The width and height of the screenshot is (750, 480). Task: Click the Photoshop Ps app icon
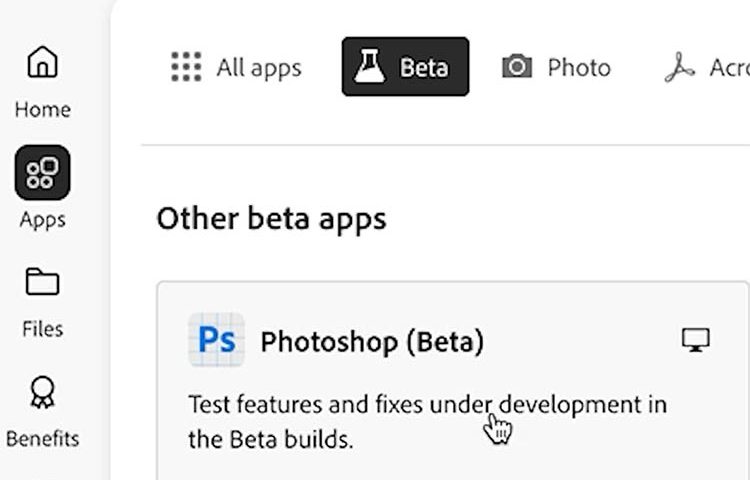[216, 341]
